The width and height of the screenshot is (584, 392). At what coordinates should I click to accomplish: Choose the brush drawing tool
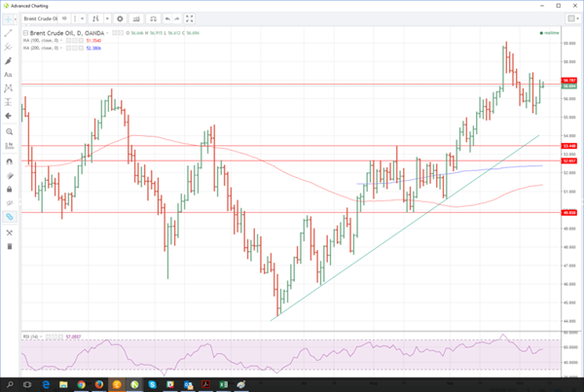tap(8, 60)
